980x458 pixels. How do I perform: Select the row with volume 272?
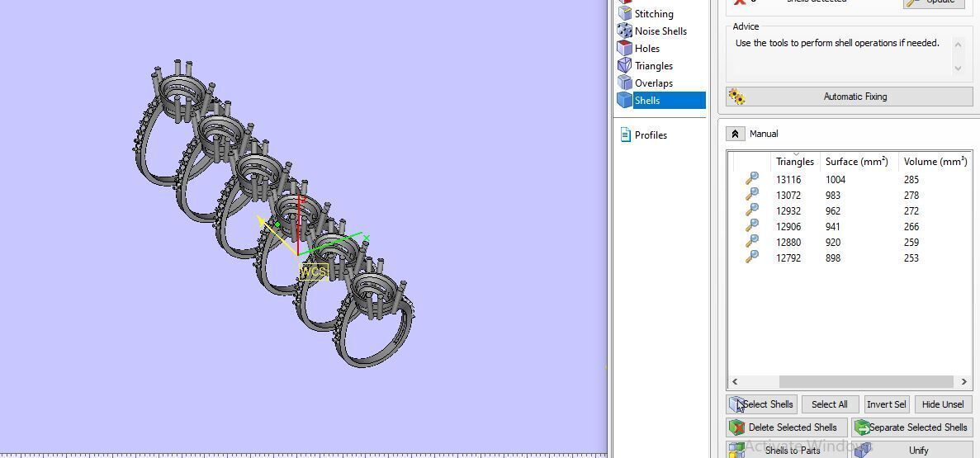pyautogui.click(x=850, y=210)
